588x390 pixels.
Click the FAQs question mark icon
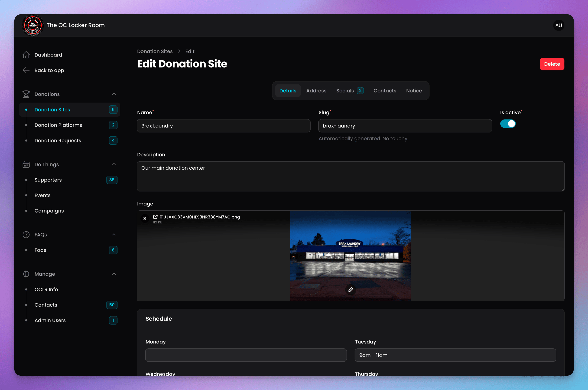coord(26,235)
